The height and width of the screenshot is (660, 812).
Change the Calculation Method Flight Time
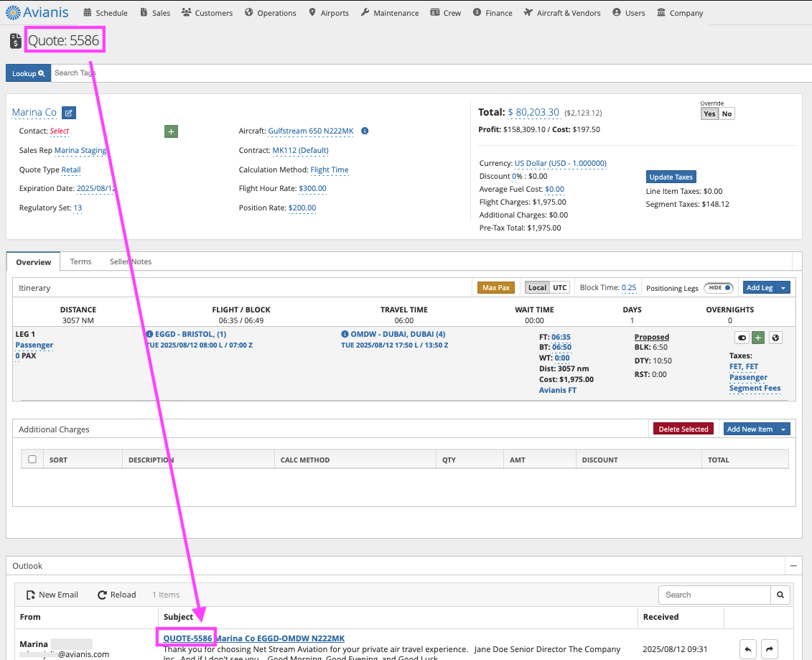(330, 170)
